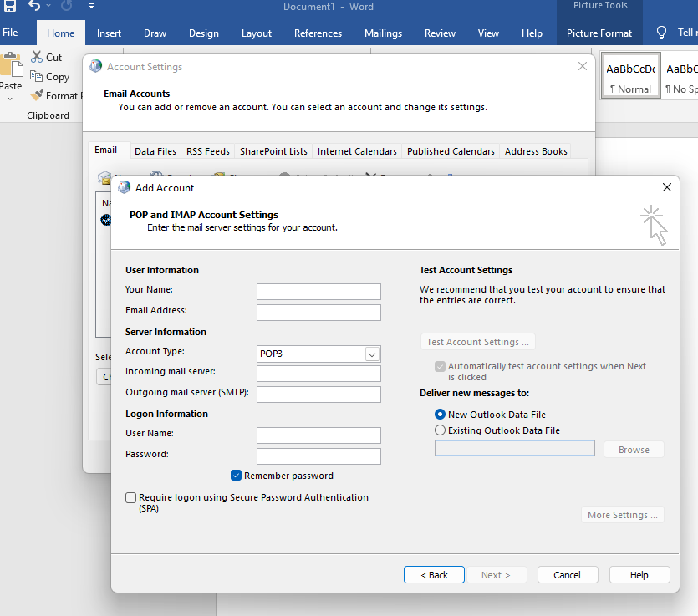
Task: Click the Incoming mail server field
Action: [318, 374]
